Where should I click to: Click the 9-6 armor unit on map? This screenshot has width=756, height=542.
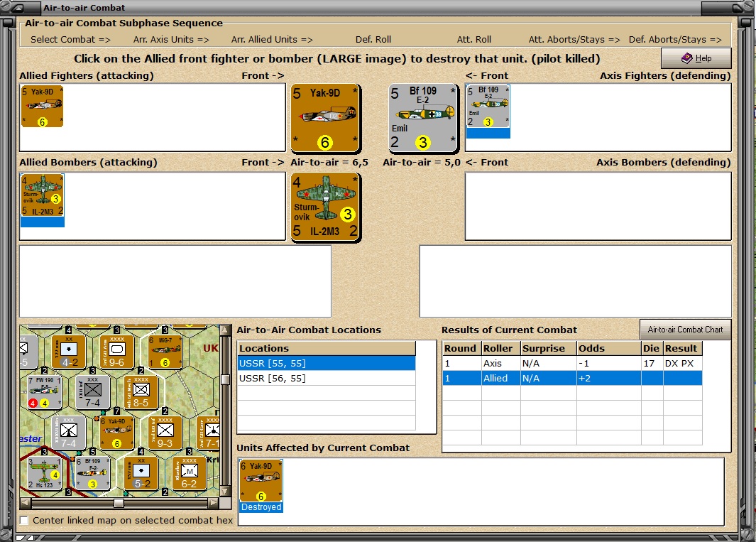(116, 352)
